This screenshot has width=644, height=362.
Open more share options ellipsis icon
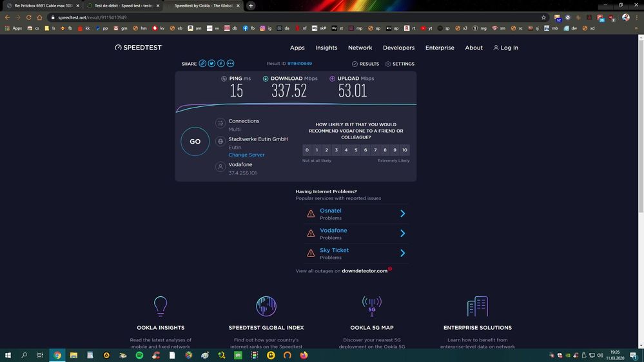[230, 64]
